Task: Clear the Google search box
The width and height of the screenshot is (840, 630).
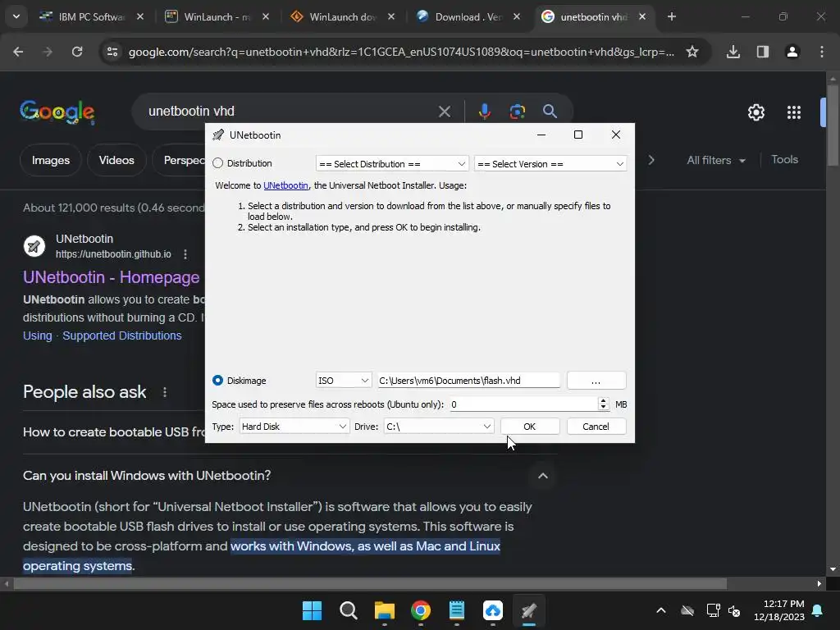Action: (x=445, y=112)
